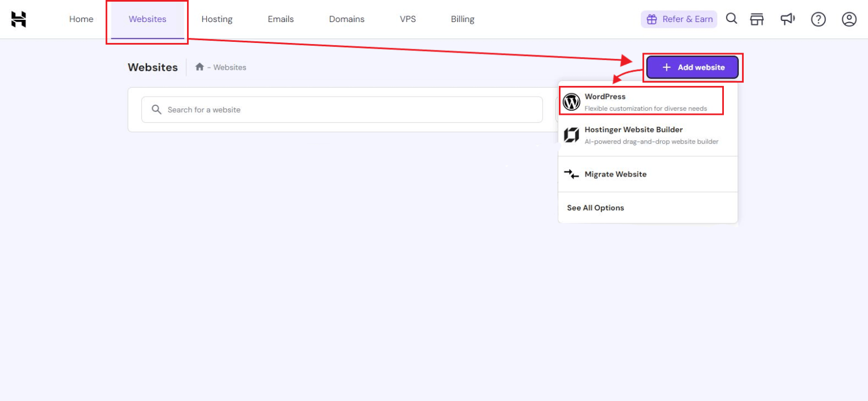Click 'AI-powered drag-and-drop website builder' text
This screenshot has width=868, height=401.
[x=652, y=141]
